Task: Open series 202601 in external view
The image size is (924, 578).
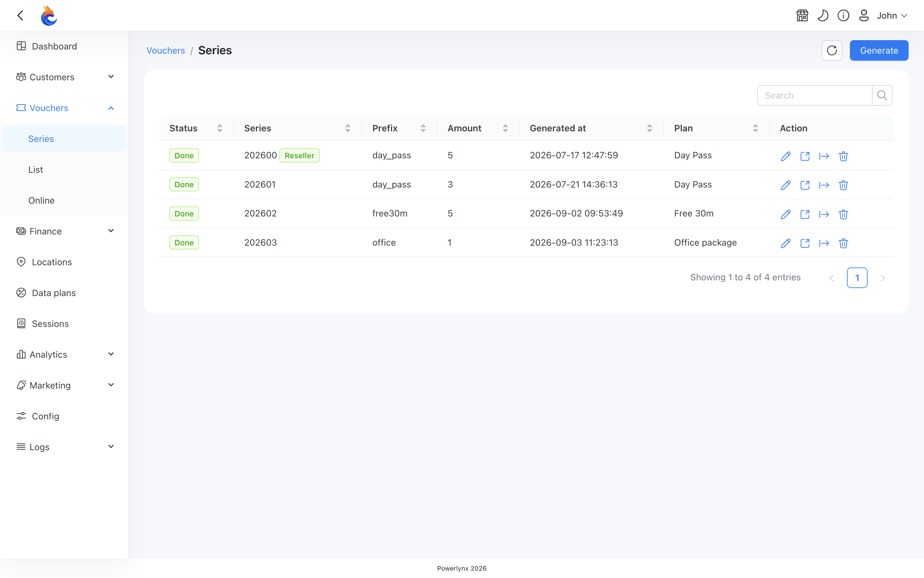Action: [x=805, y=185]
